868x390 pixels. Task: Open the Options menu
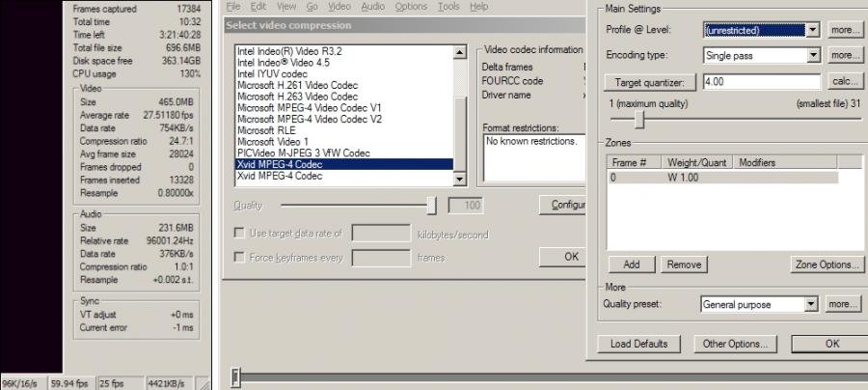point(411,6)
